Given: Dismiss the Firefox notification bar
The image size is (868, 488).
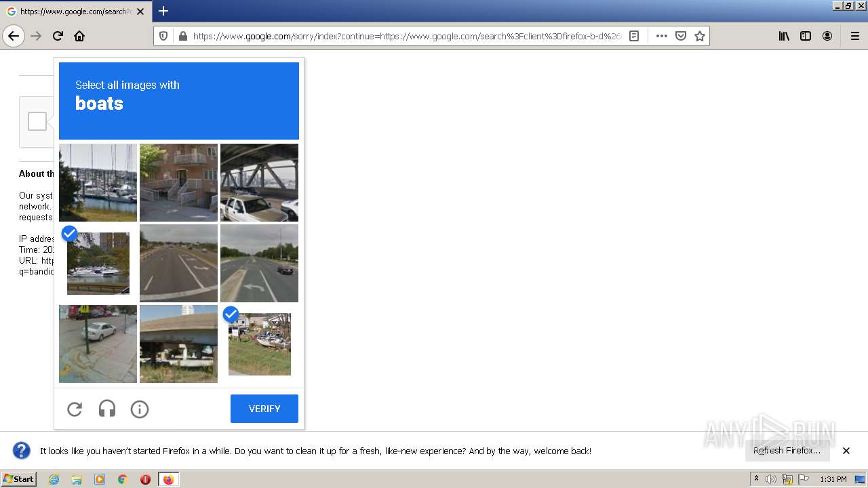Looking at the screenshot, I should pos(846,451).
